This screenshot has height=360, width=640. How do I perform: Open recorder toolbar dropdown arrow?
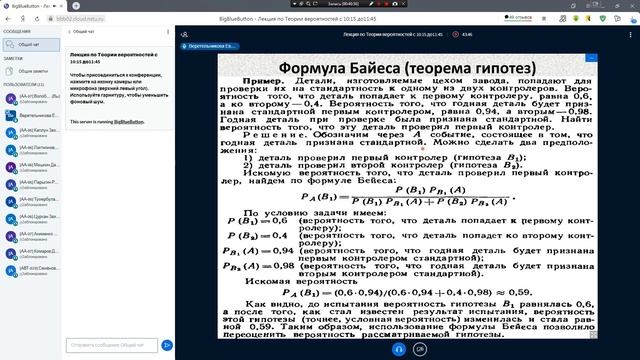pyautogui.click(x=294, y=4)
